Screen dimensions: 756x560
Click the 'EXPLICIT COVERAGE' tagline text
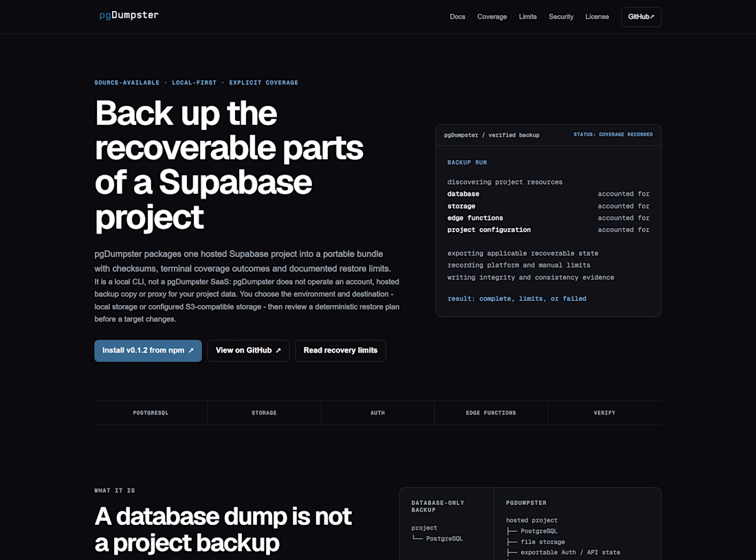pos(263,83)
